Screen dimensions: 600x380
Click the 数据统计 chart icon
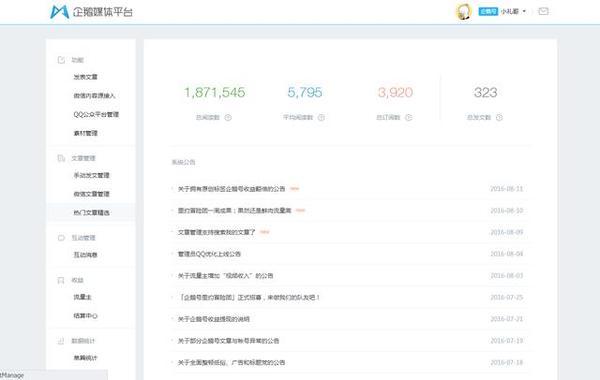61,341
